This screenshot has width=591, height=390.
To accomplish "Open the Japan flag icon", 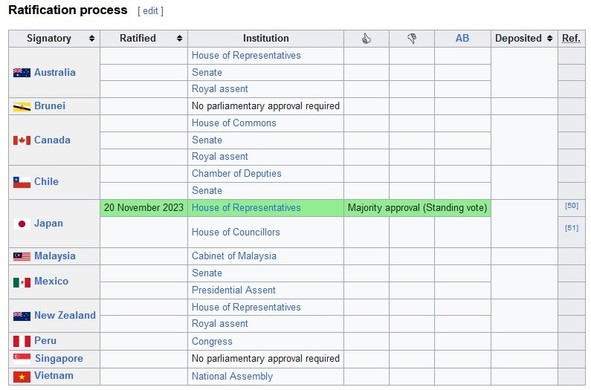I will 22,223.
